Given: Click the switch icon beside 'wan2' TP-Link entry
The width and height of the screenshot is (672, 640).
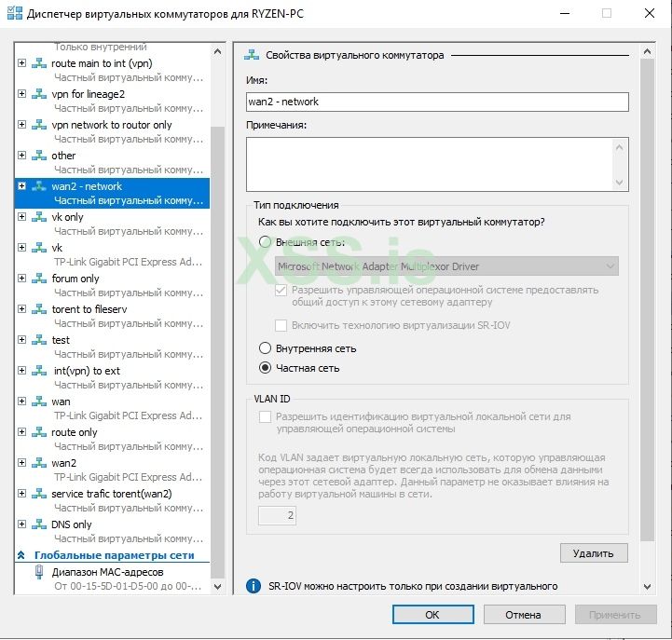Looking at the screenshot, I should [39, 463].
